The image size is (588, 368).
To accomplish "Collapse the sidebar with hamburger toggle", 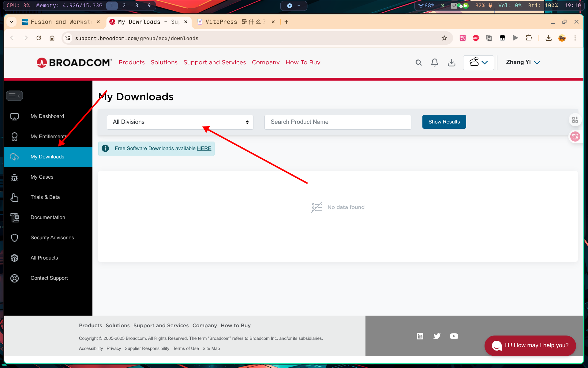I will [x=14, y=96].
